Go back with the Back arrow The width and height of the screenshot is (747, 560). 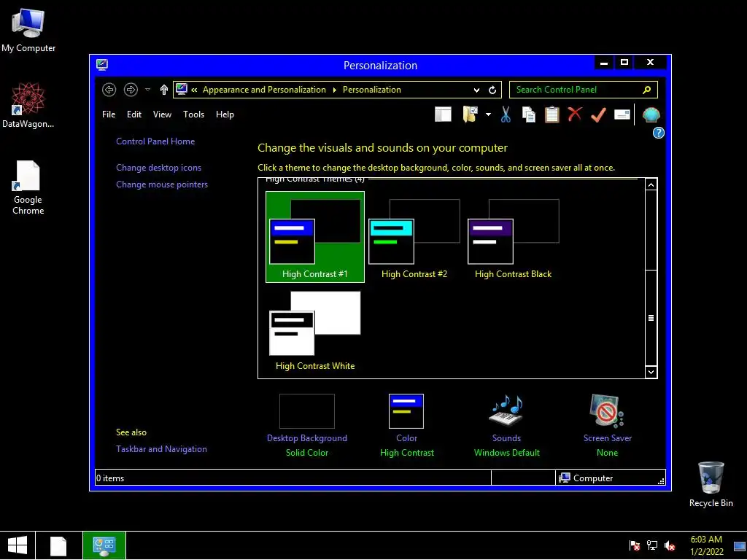click(x=109, y=90)
